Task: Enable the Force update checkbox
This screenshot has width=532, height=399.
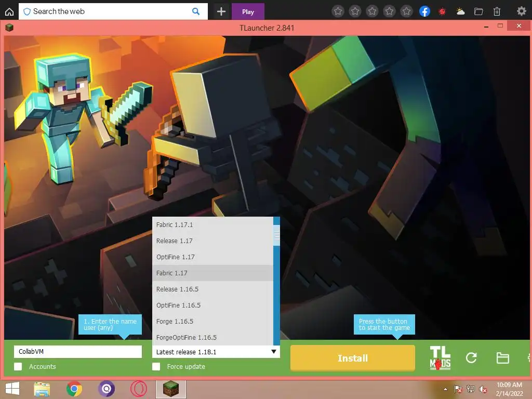Action: click(x=156, y=366)
